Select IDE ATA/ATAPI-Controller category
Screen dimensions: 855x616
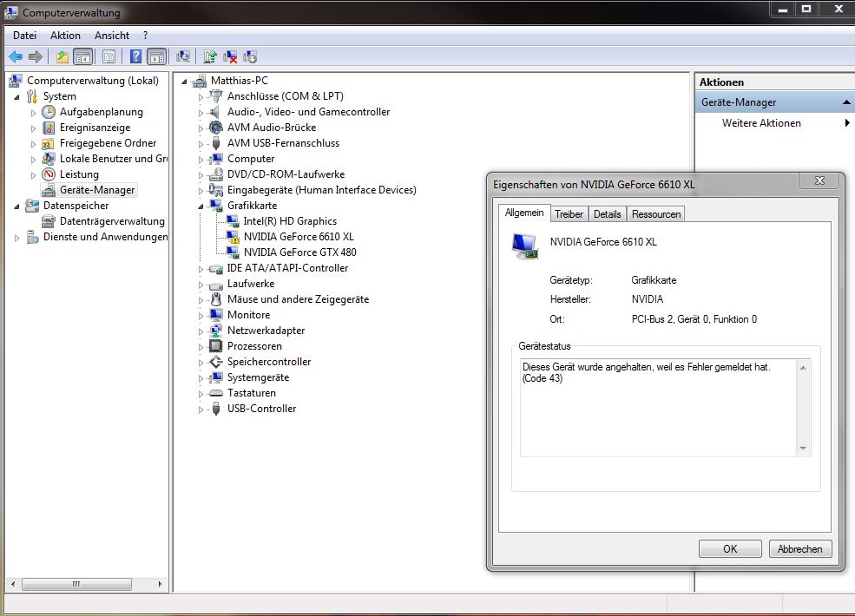[287, 268]
